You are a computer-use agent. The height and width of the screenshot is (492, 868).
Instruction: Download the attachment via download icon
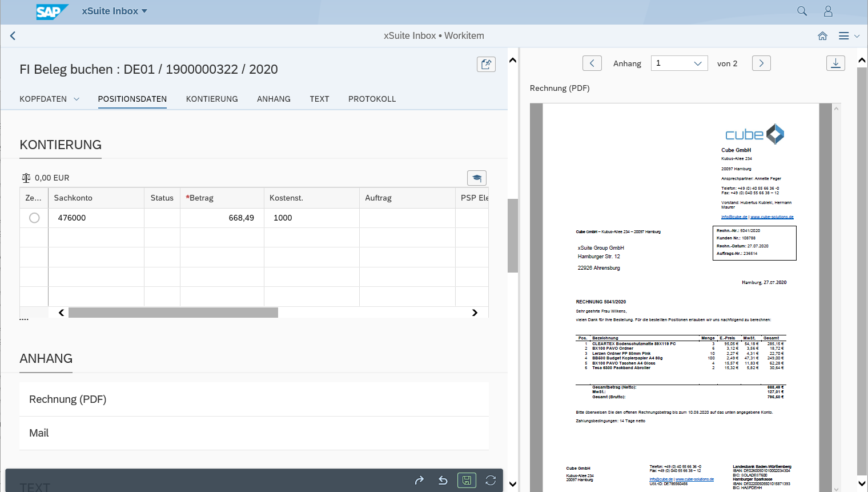835,63
